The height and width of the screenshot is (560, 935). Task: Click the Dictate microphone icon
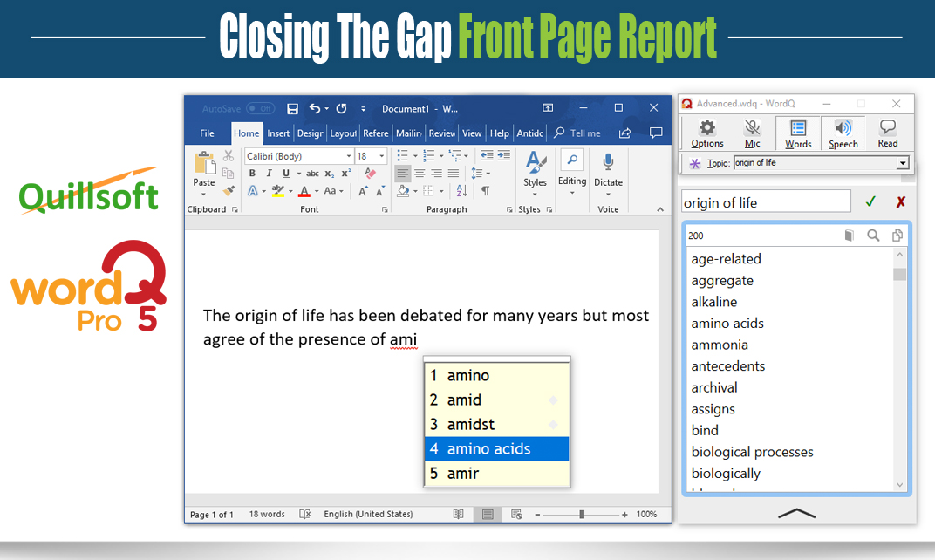tap(608, 163)
